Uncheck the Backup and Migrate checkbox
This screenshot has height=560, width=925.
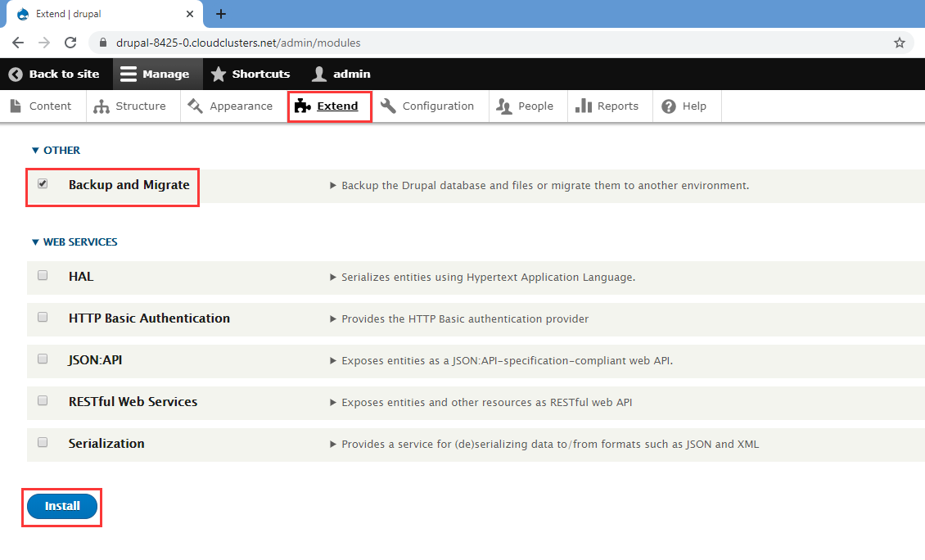click(x=43, y=184)
